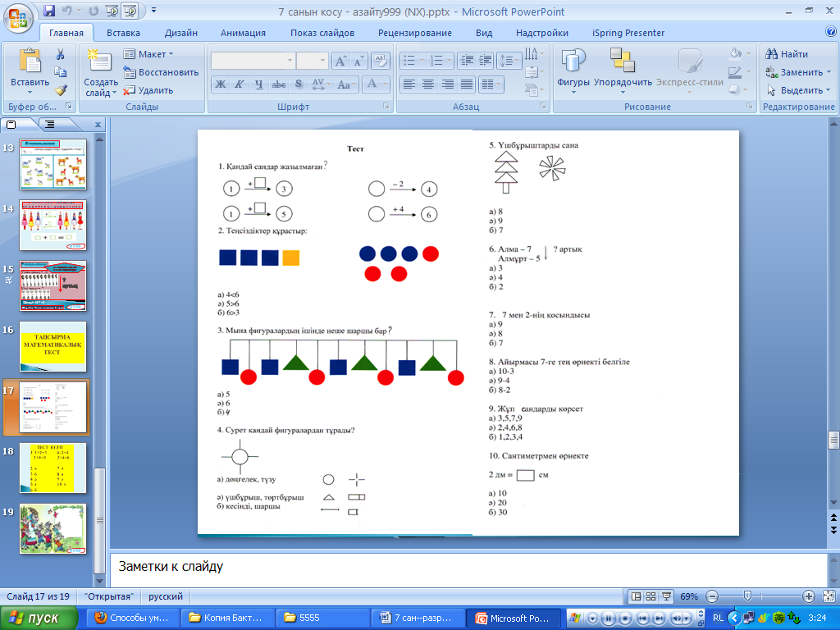Toggle underline (Ч) formatting
Screen dimensions: 840x630
[258, 84]
